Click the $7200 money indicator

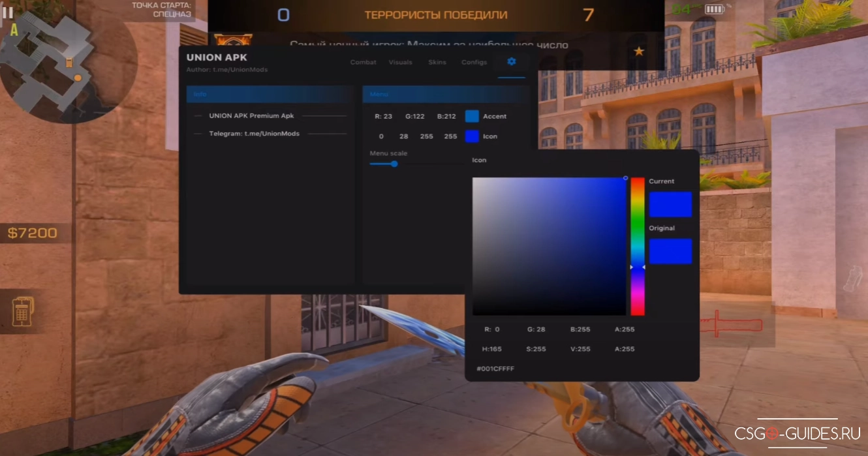click(32, 233)
